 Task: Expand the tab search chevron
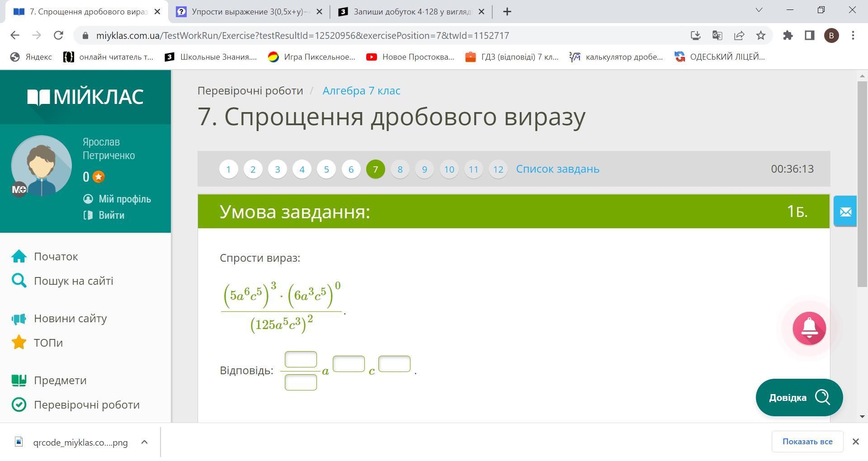pyautogui.click(x=759, y=10)
